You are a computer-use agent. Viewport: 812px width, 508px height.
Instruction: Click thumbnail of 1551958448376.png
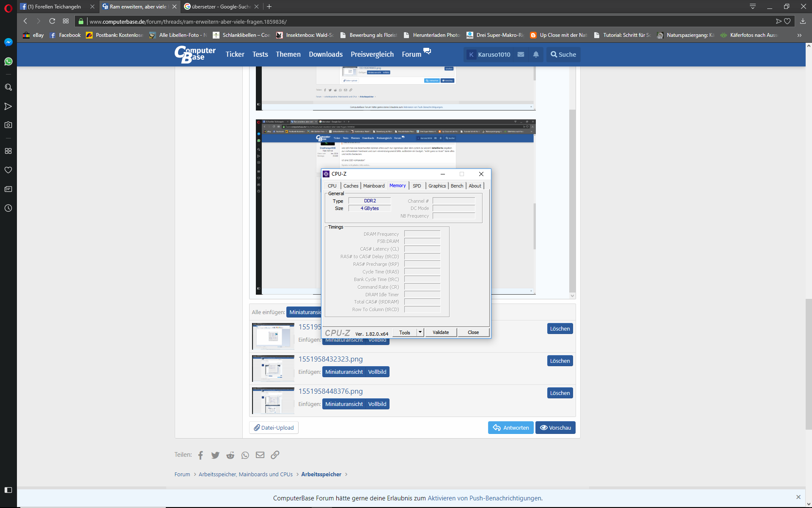273,400
